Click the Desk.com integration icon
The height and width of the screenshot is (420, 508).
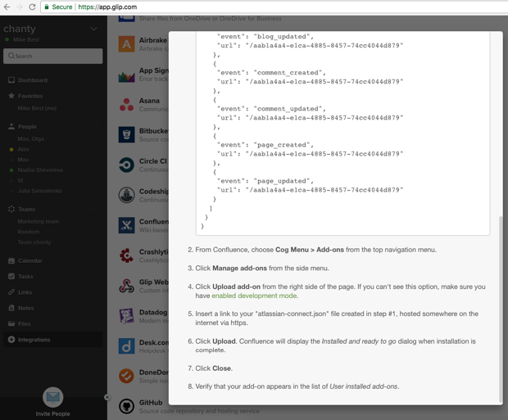pyautogui.click(x=127, y=346)
